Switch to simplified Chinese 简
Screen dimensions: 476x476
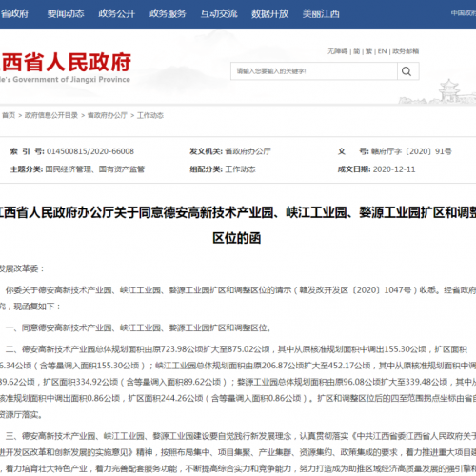pos(357,51)
